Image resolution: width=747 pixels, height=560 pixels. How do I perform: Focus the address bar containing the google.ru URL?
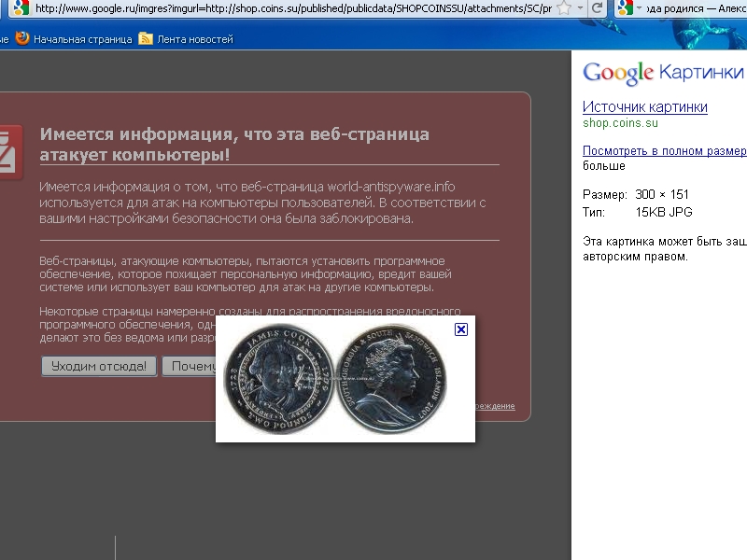[x=293, y=8]
